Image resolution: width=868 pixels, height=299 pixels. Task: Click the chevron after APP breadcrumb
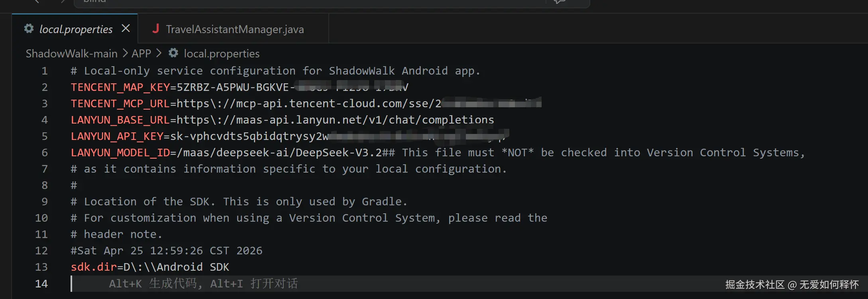(159, 53)
